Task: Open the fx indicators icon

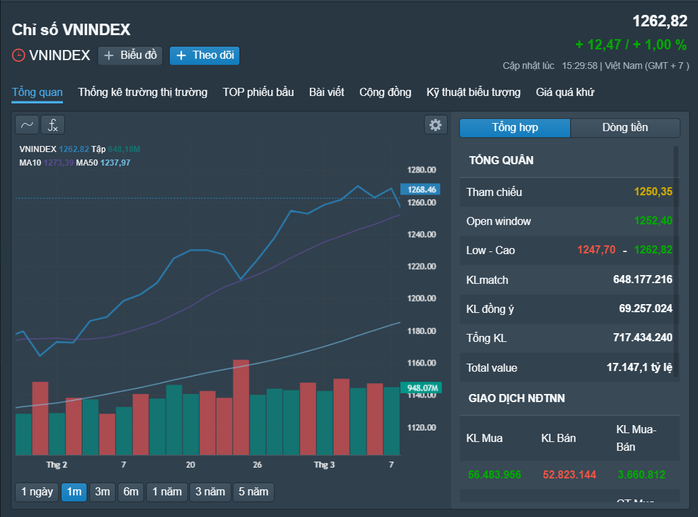Action: tap(53, 125)
